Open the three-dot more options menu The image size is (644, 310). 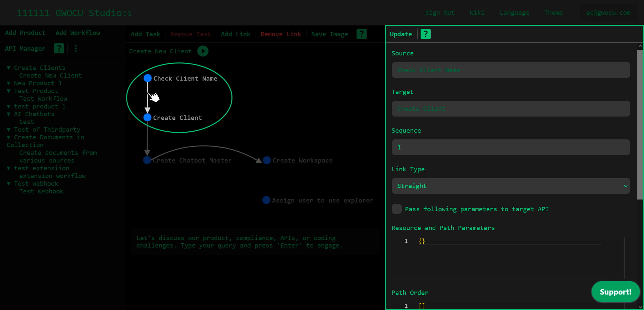76,48
